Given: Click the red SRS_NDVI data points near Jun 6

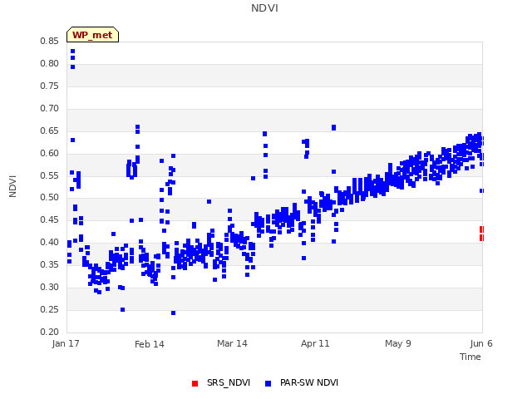Looking at the screenshot, I should (481, 234).
